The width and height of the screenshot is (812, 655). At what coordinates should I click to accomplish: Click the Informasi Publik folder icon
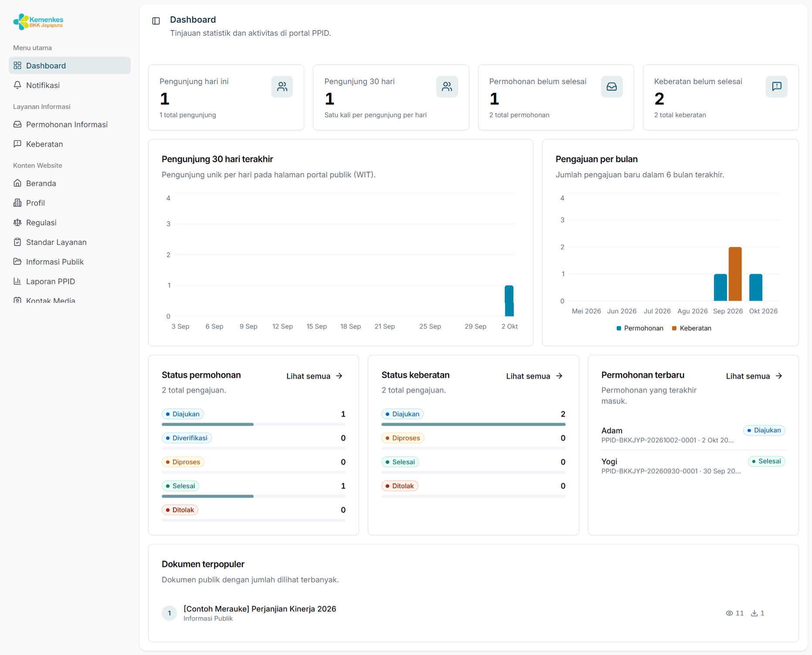[x=17, y=261]
